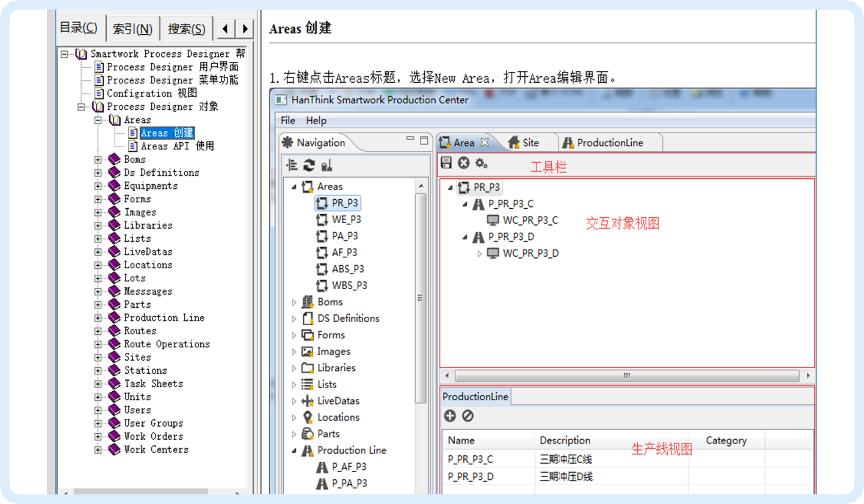Expand LiveDatas in the Navigation tree
Screen dimensions: 864x504
coord(294,401)
